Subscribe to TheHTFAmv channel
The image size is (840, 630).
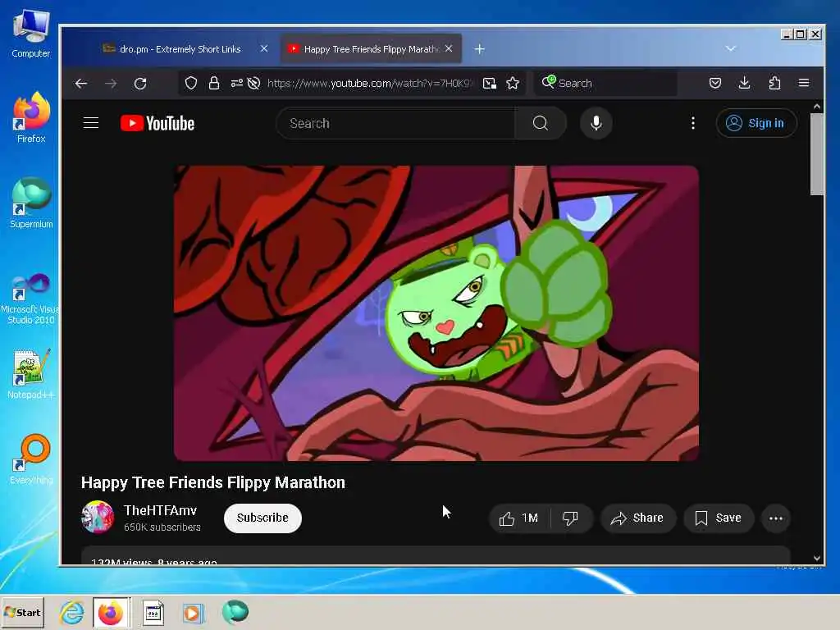coord(262,518)
